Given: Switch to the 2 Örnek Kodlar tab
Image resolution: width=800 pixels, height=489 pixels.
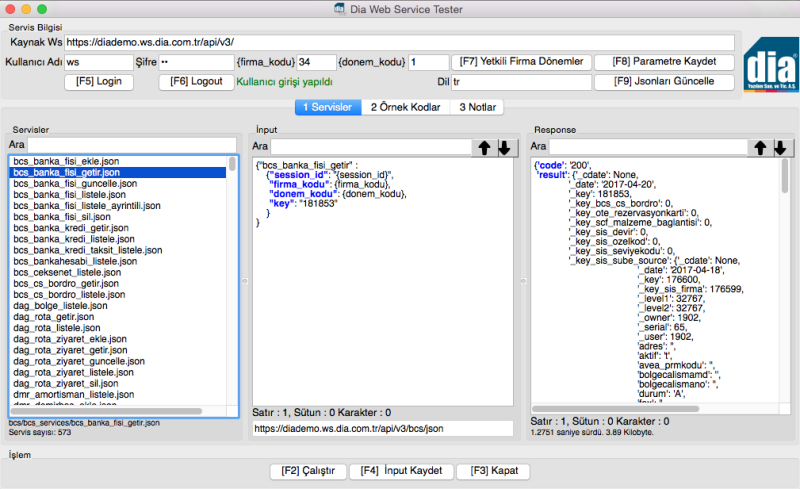Looking at the screenshot, I should pyautogui.click(x=405, y=107).
